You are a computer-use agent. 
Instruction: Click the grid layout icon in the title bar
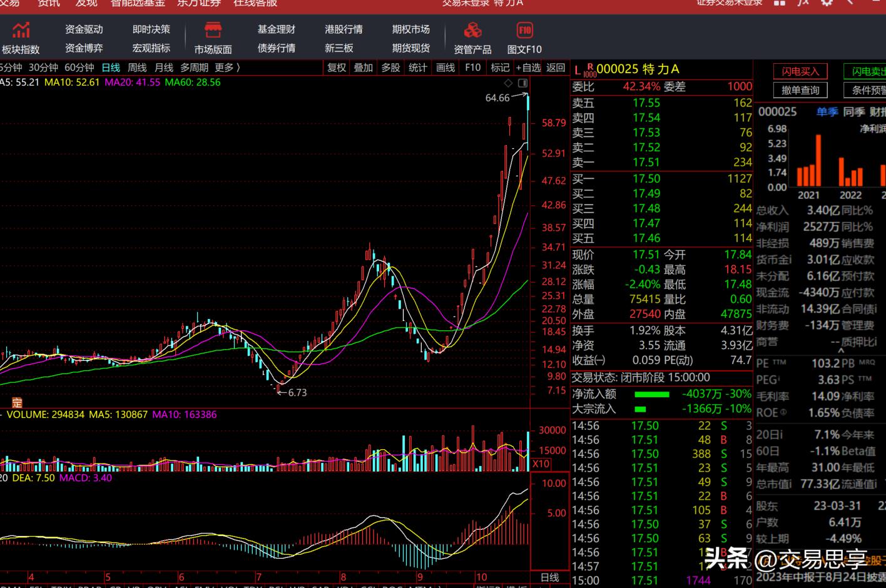780,3
